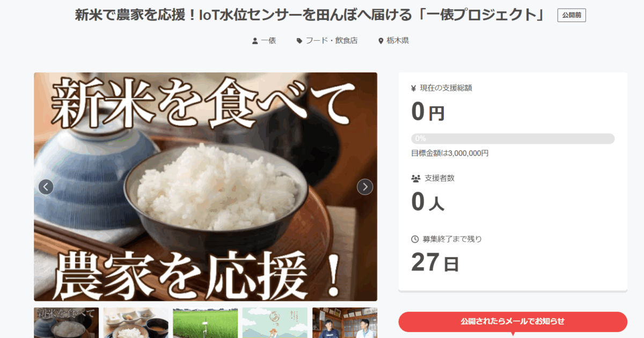Advance to next carousel image arrow
This screenshot has width=644, height=338.
(365, 187)
